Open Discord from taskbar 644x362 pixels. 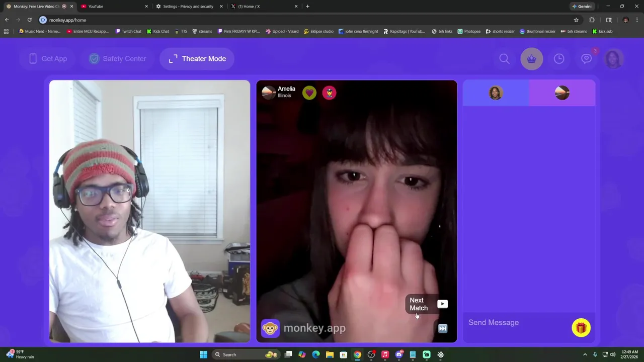(x=399, y=354)
